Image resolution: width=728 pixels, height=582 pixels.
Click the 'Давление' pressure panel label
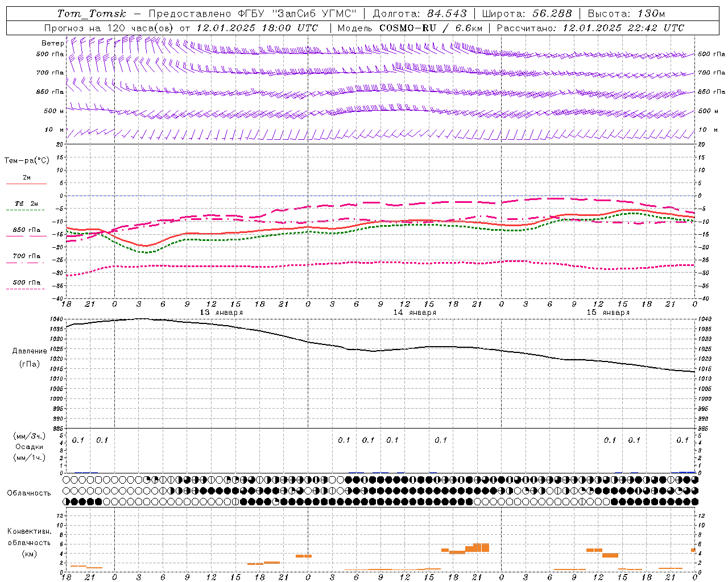tap(30, 351)
